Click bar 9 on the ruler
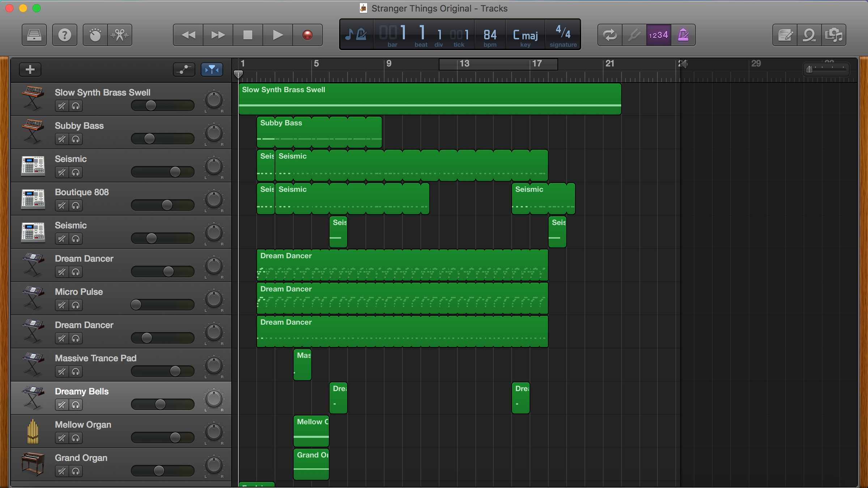The image size is (868, 488). pos(389,64)
